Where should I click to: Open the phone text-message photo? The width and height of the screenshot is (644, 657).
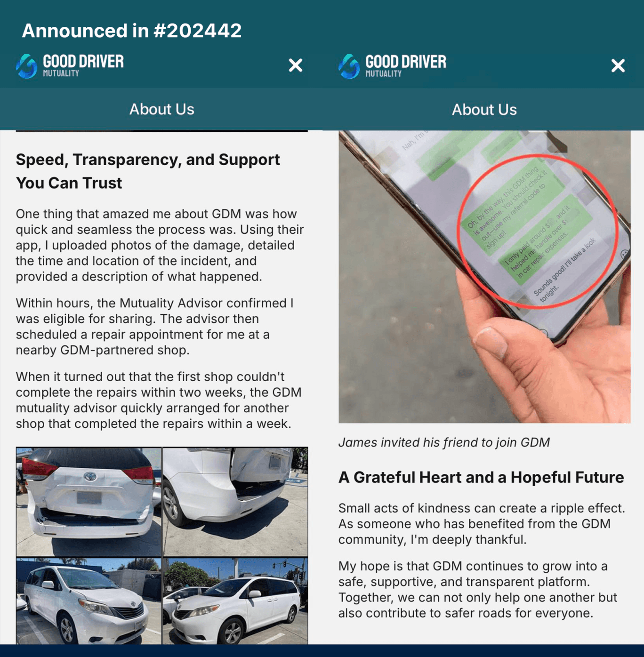click(x=484, y=277)
